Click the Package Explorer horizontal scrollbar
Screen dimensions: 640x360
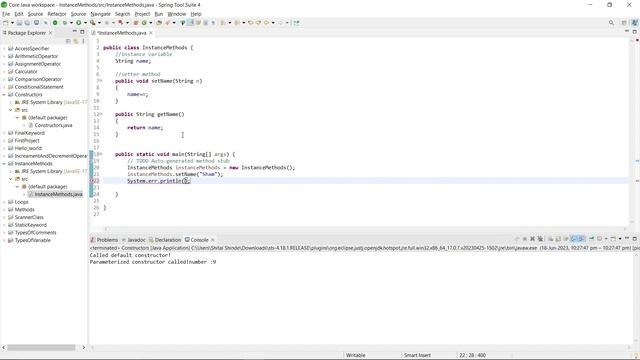[x=41, y=347]
